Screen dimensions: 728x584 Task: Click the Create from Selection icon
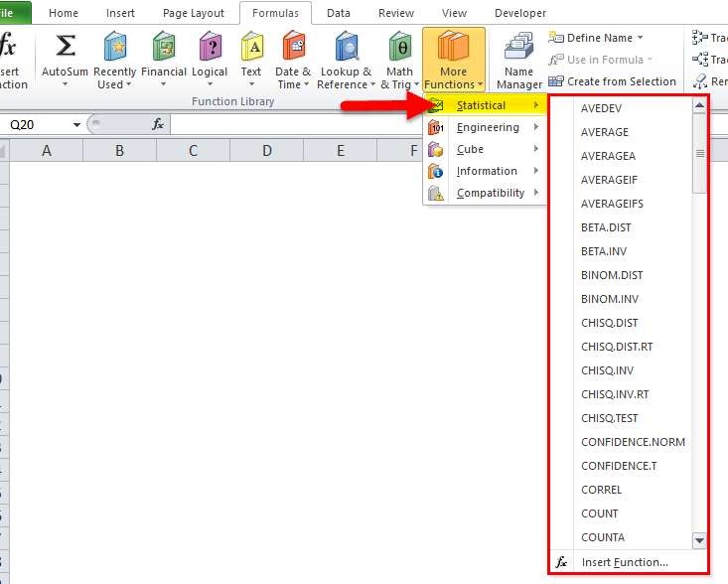click(556, 81)
